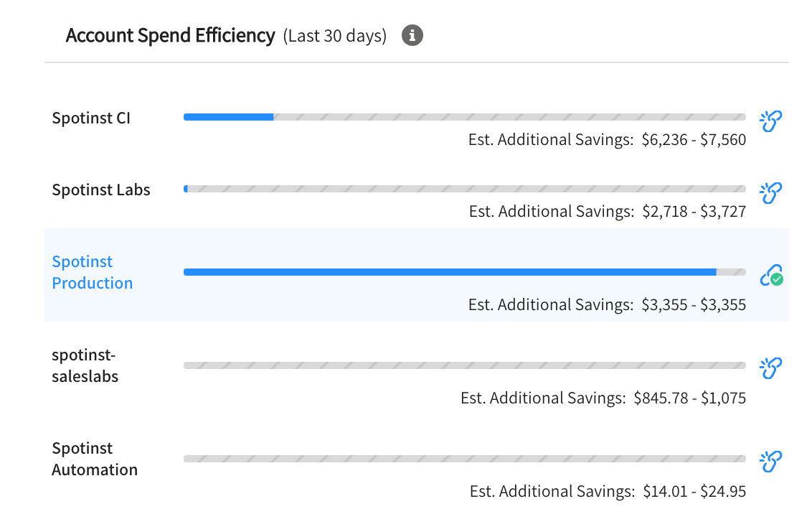Select the spotinst-saleslabs account name
812x514 pixels.
(85, 365)
